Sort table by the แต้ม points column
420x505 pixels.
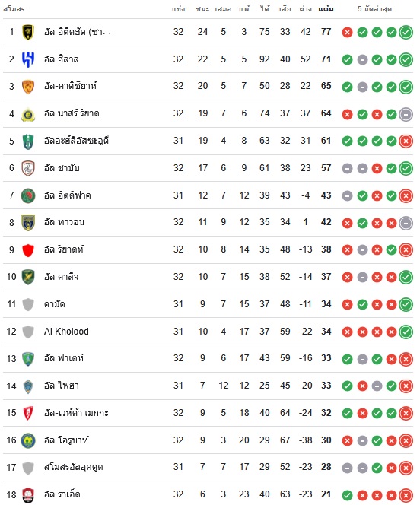click(x=326, y=9)
